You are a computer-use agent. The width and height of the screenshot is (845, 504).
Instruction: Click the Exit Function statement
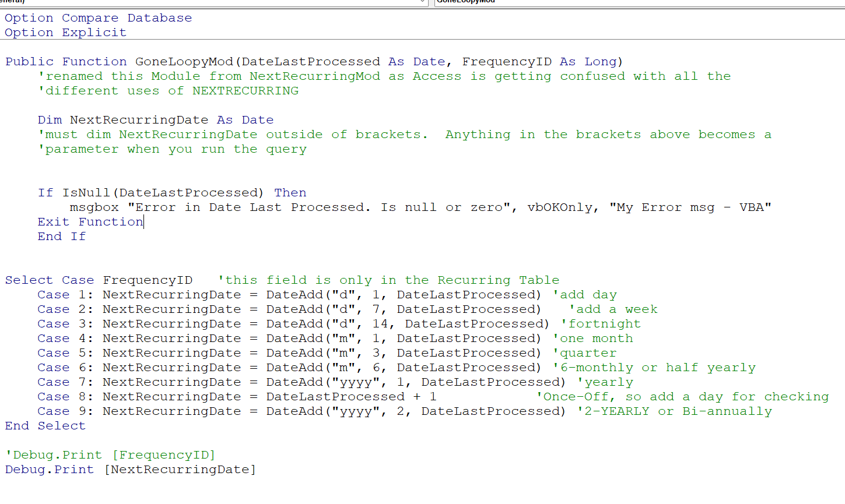pyautogui.click(x=90, y=222)
